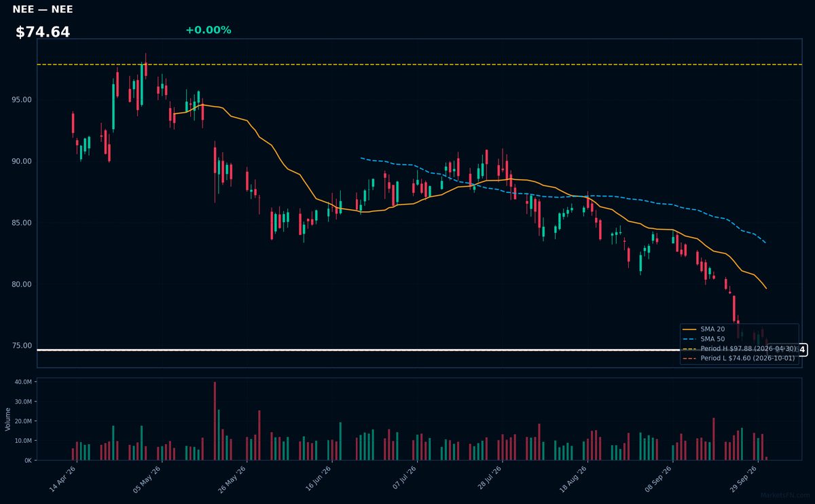This screenshot has height=504, width=815.
Task: Click the 0K volume axis label
Action: [x=28, y=461]
